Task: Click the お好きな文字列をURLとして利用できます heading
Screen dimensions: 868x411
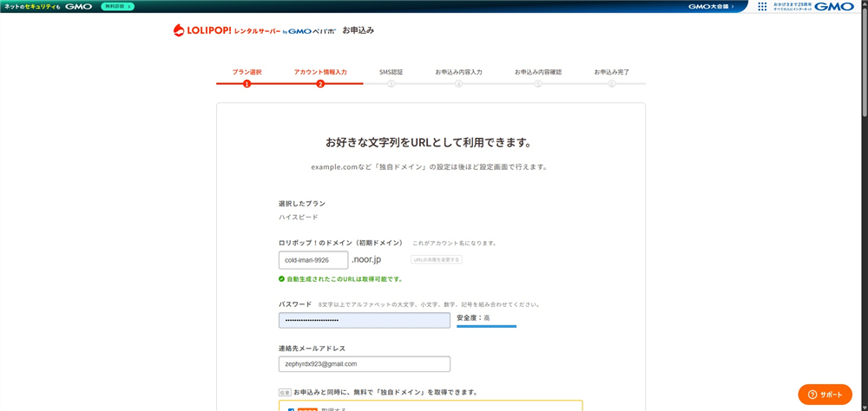Action: pos(431,143)
